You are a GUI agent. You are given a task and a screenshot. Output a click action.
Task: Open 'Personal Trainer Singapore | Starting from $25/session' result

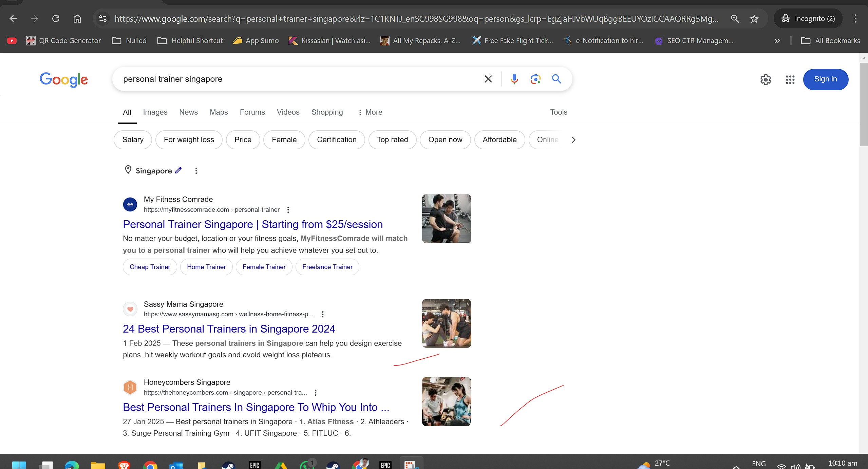point(253,224)
